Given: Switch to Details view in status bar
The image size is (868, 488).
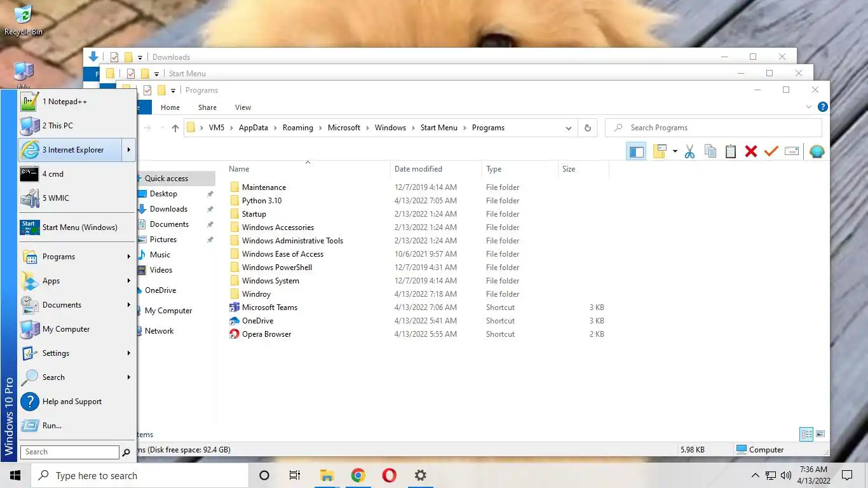Looking at the screenshot, I should pyautogui.click(x=806, y=435).
